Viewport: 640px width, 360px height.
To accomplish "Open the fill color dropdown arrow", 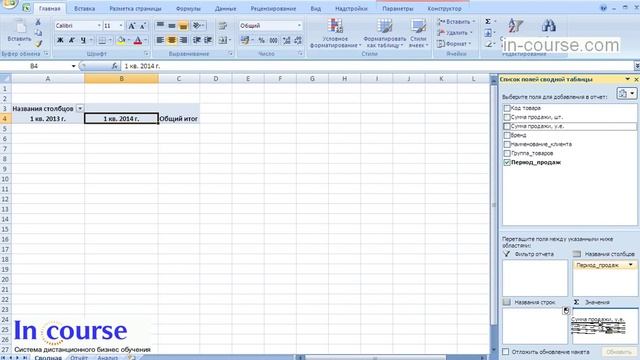I will [129, 40].
